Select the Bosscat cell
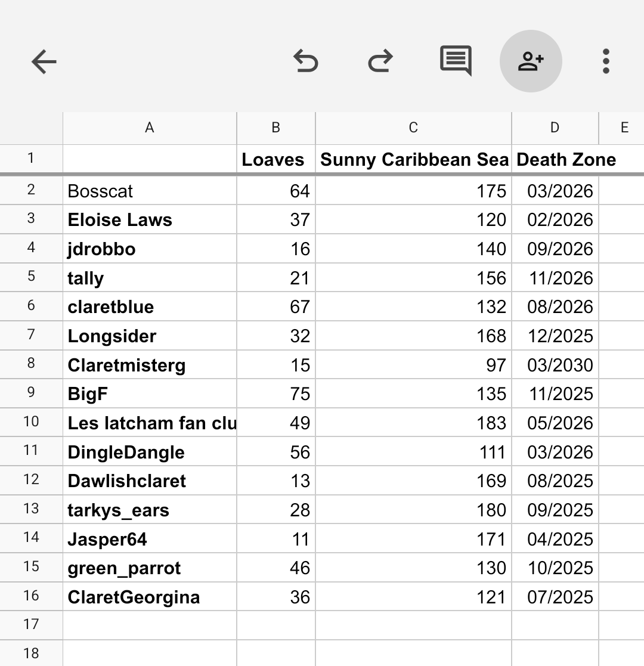The image size is (644, 666). tap(149, 191)
